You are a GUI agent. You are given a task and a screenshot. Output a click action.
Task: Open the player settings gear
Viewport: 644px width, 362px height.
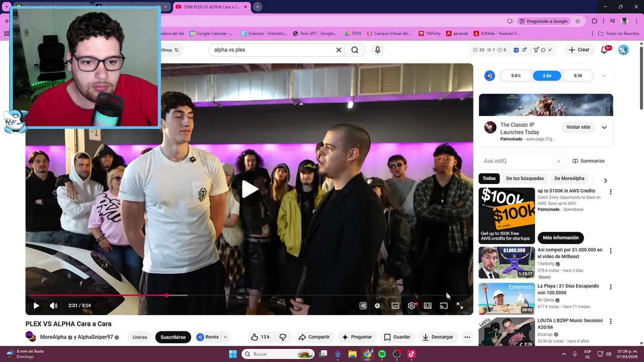click(412, 306)
